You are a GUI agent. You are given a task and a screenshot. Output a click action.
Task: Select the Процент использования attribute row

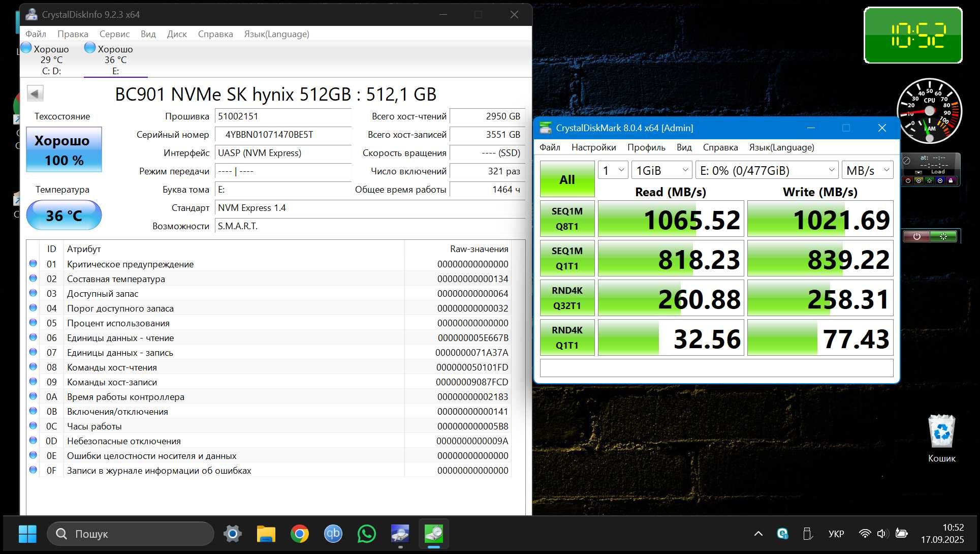click(269, 323)
